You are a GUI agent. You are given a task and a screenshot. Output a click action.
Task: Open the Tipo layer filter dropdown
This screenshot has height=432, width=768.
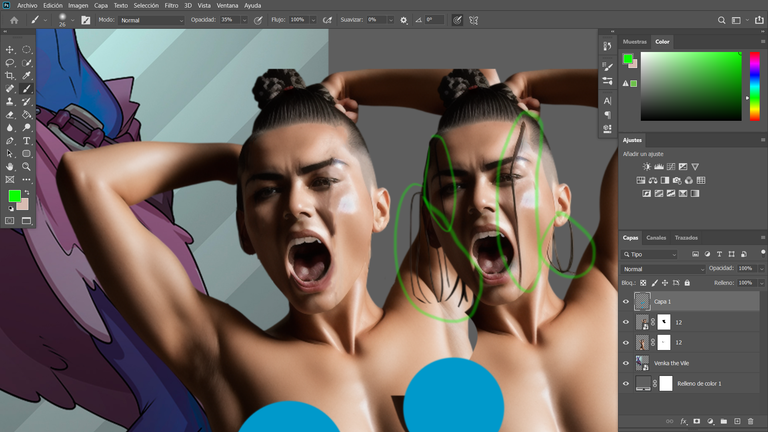click(649, 254)
